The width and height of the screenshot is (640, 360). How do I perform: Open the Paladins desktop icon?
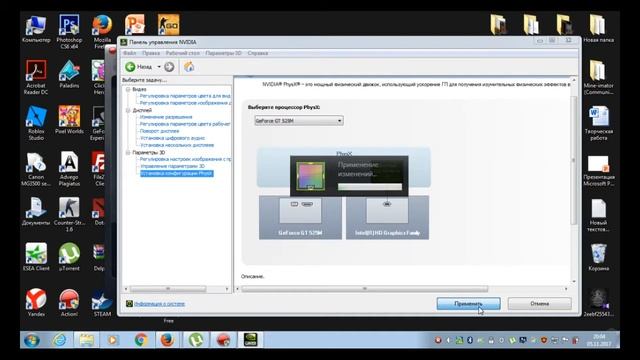click(x=69, y=74)
